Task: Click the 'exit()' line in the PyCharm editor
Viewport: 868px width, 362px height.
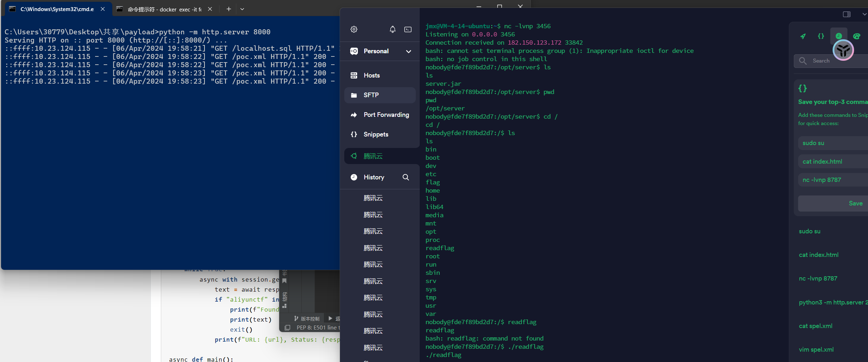Action: pos(241,329)
